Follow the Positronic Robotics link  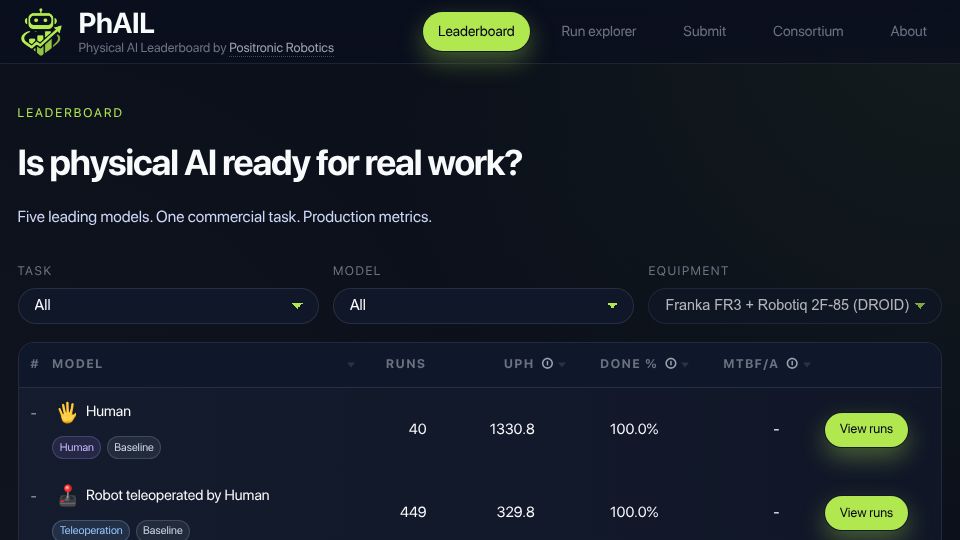tap(282, 48)
